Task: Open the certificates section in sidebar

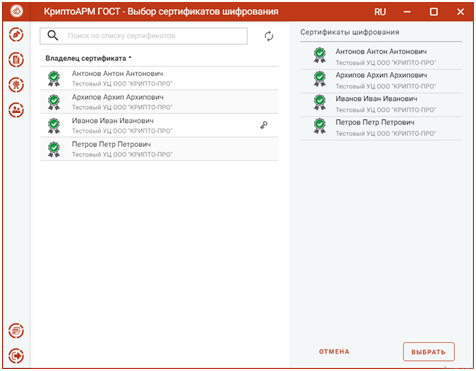Action: point(16,85)
